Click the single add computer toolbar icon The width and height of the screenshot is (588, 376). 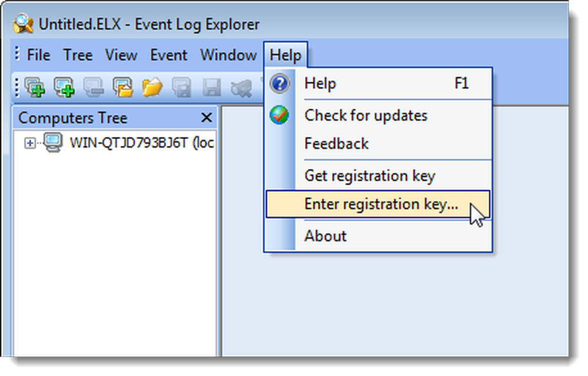pos(64,88)
